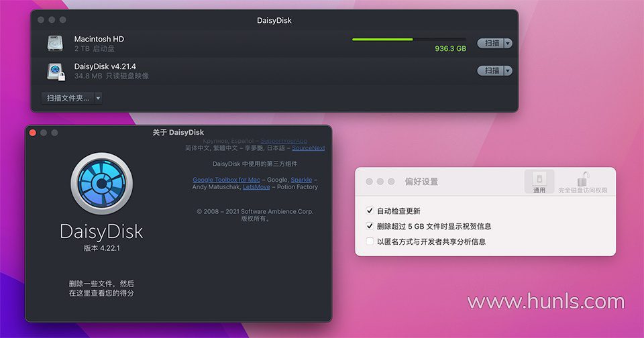The height and width of the screenshot is (338, 644).
Task: Open scan options arrow for DaisyDisk v4.21.4
Action: 508,70
